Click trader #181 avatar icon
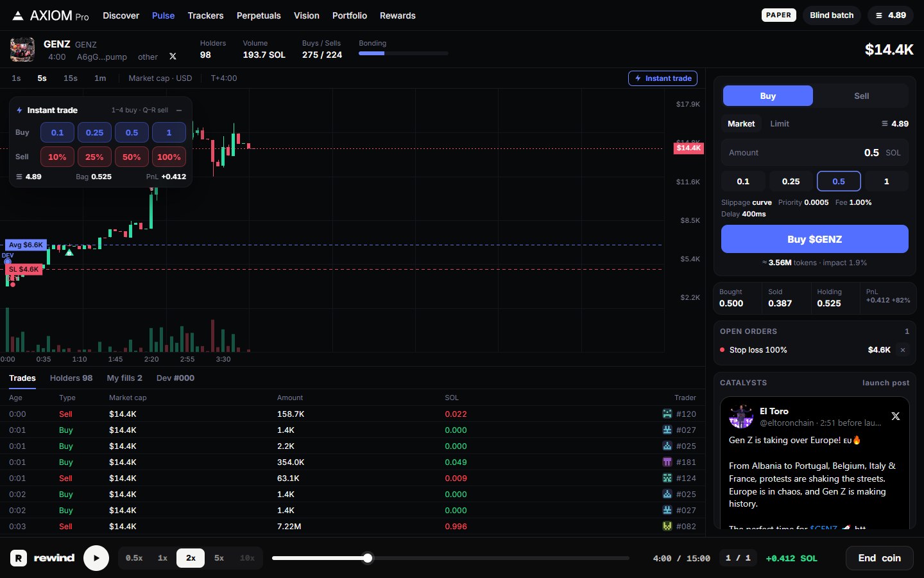 (667, 462)
